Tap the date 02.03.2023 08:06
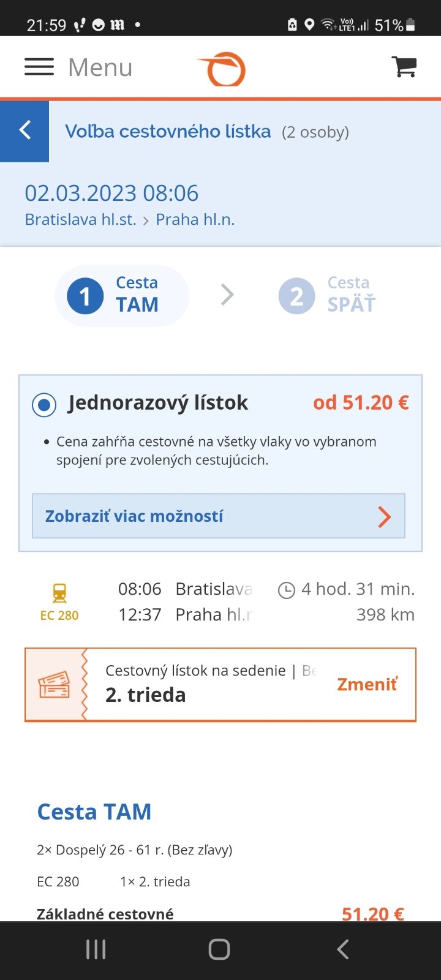The image size is (441, 980). (111, 193)
